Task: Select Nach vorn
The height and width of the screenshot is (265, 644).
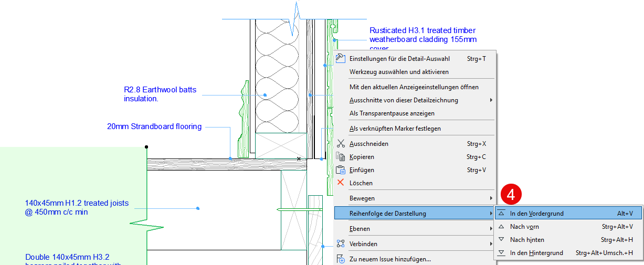Action: [x=568, y=226]
